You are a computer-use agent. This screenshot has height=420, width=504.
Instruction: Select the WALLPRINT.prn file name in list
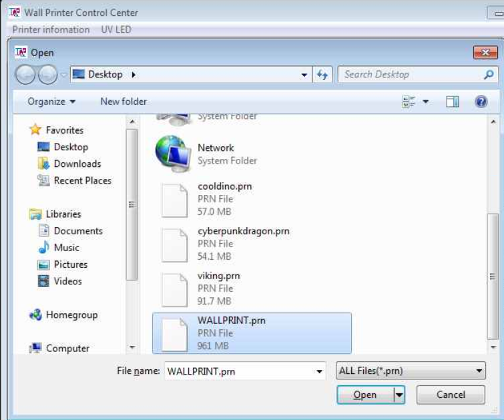point(232,321)
